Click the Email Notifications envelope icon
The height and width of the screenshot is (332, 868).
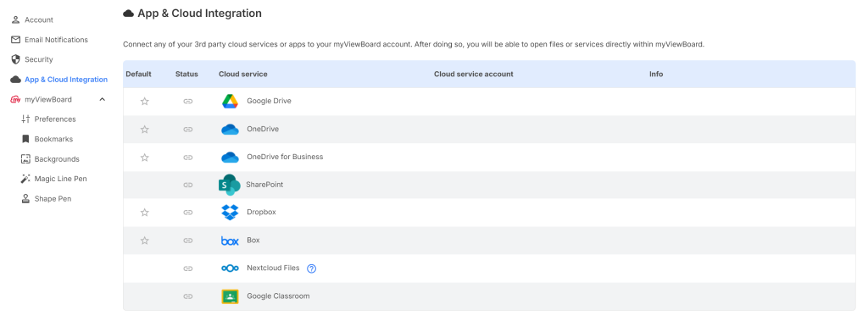(15, 40)
